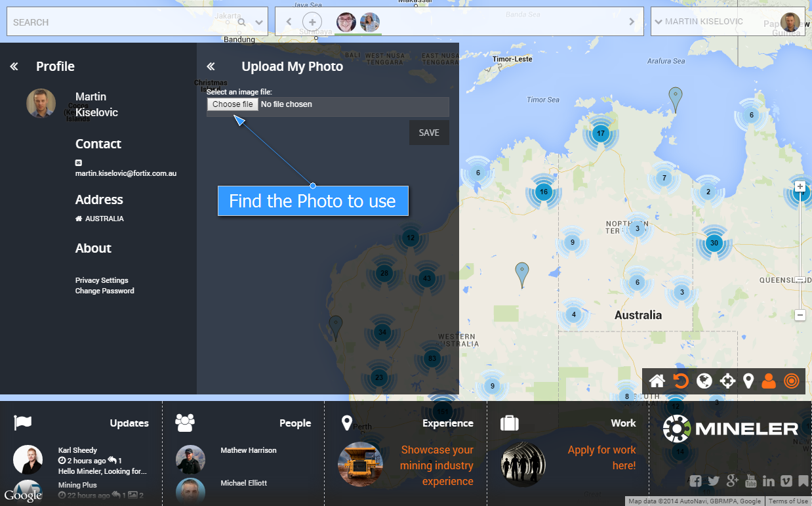Open the Experience section heading

[x=447, y=423]
